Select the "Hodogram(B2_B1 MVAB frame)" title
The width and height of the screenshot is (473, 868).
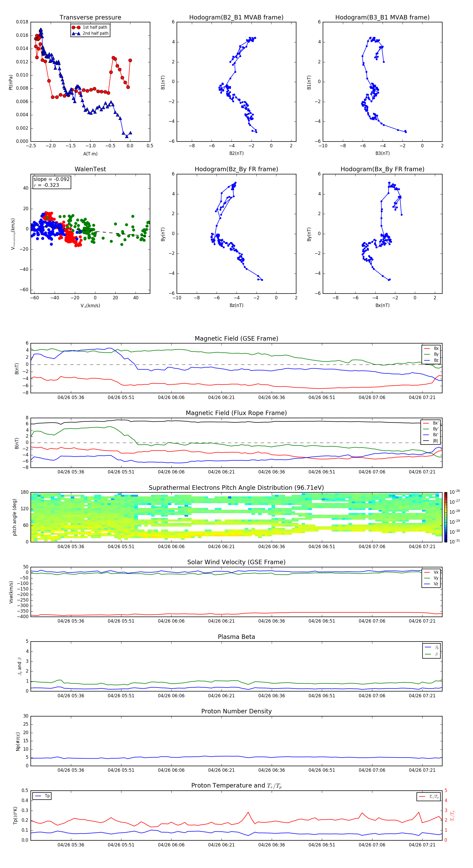tap(236, 18)
